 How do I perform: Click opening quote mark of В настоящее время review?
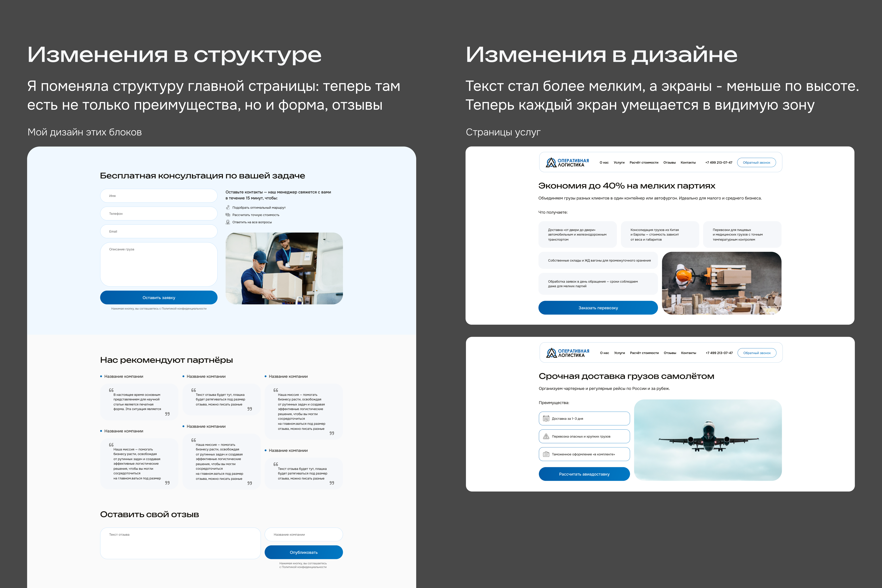click(111, 390)
